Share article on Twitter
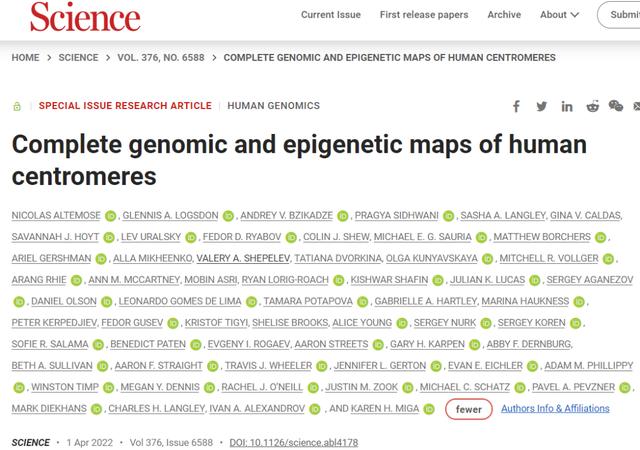This screenshot has width=640, height=450. (541, 106)
